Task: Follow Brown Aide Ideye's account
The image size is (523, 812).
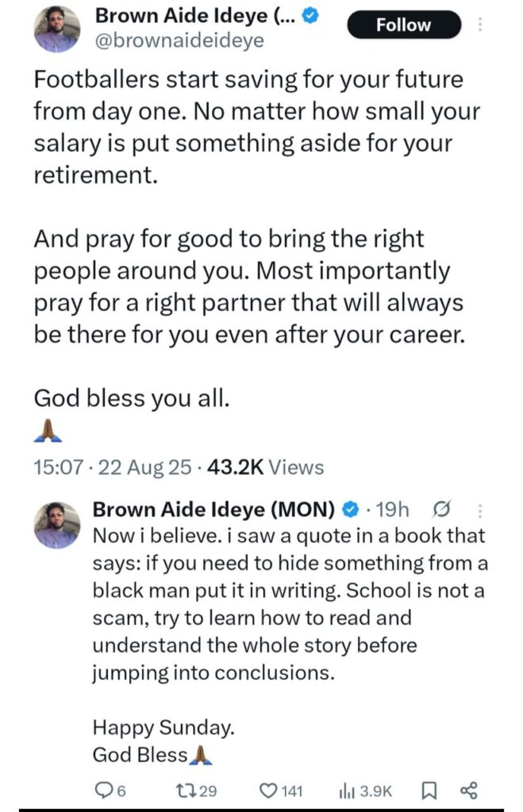Action: click(x=403, y=25)
